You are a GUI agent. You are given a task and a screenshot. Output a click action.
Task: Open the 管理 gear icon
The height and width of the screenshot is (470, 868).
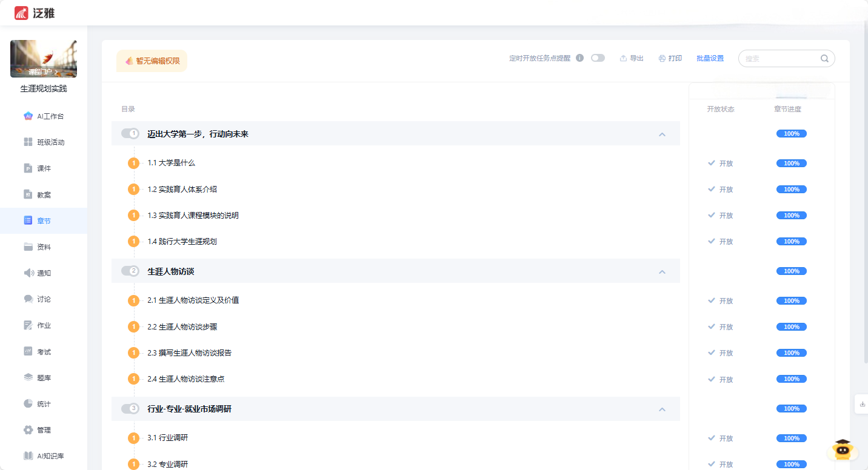pyautogui.click(x=28, y=430)
